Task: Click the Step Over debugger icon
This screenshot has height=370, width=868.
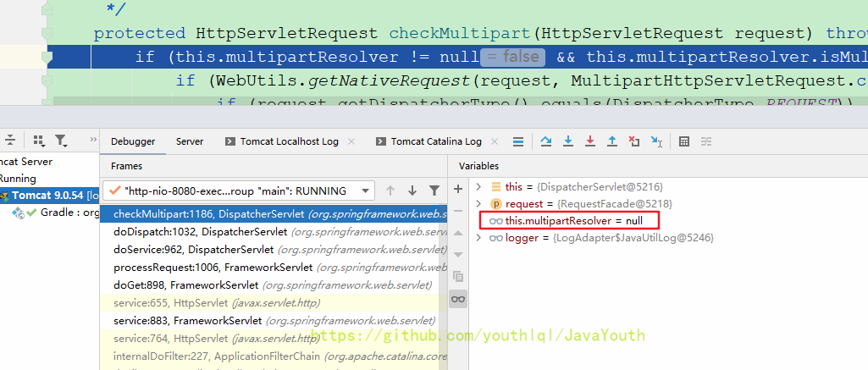Action: coord(546,141)
